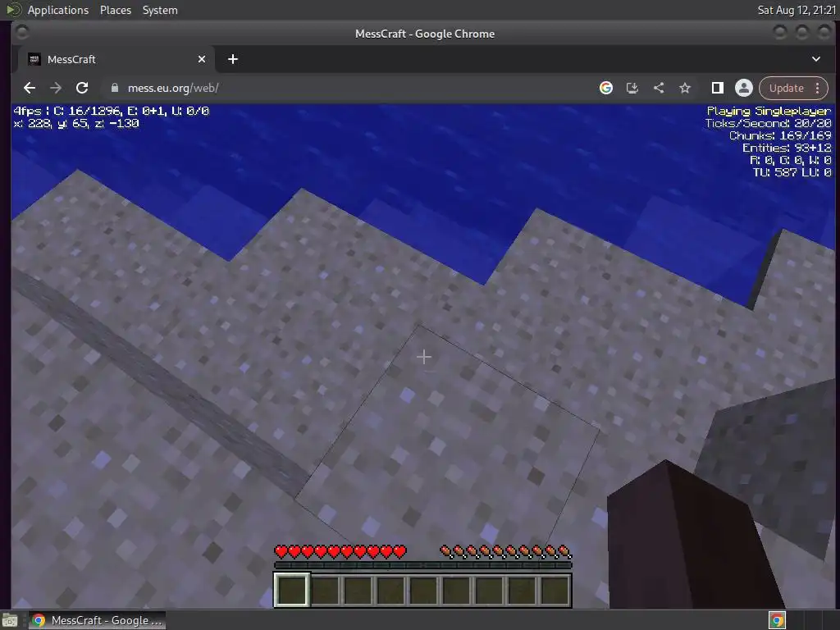
Task: Click the Update button in Chrome
Action: pos(786,88)
